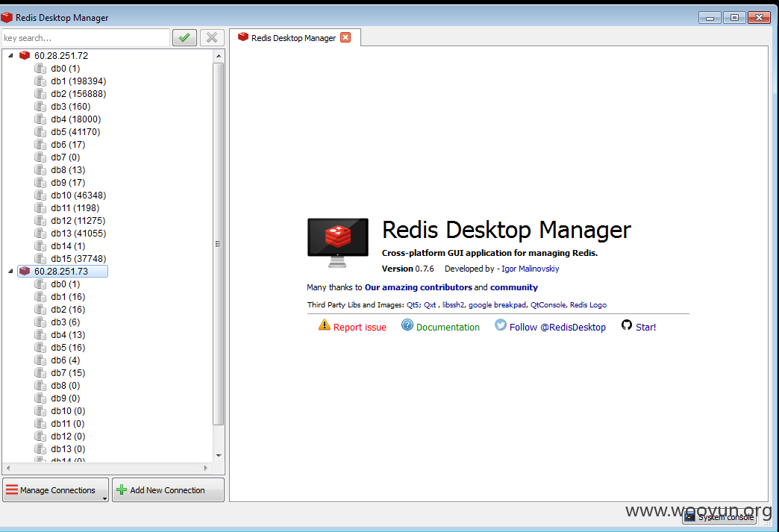
Task: Open the google breakpad link
Action: [497, 304]
